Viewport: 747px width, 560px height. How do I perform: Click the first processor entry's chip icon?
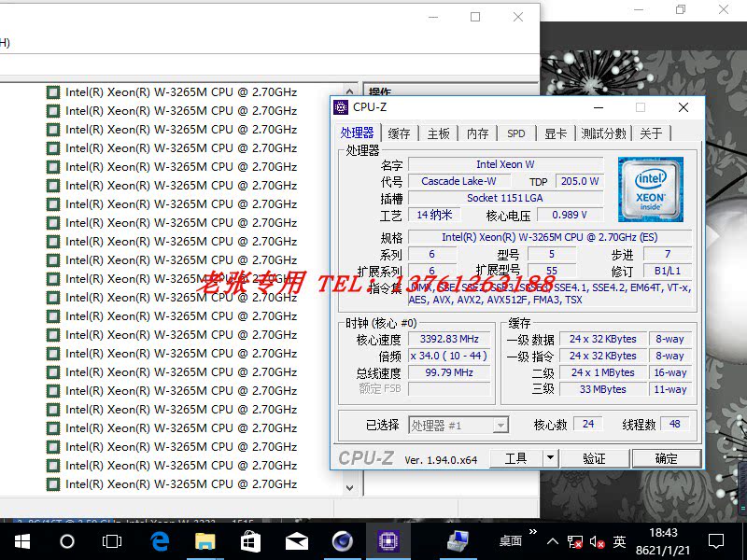pos(53,92)
